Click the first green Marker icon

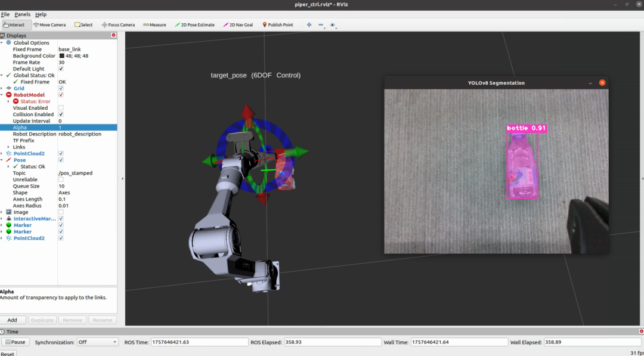(x=8, y=225)
